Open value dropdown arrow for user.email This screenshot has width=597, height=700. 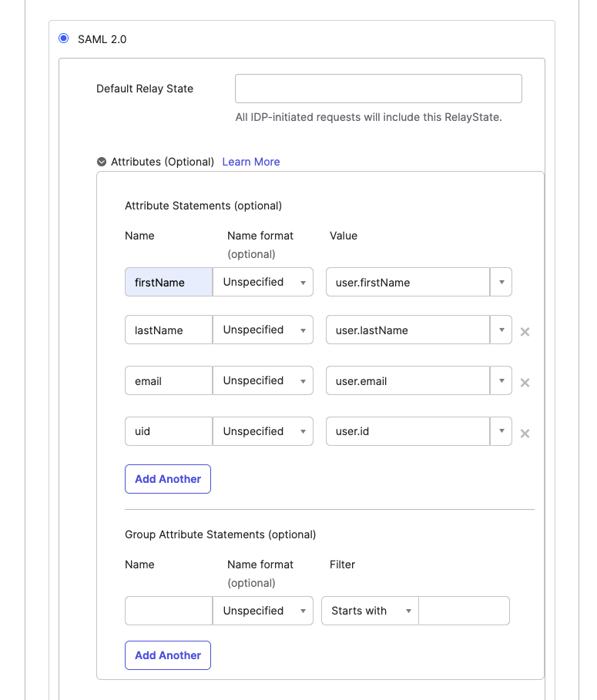(x=501, y=381)
